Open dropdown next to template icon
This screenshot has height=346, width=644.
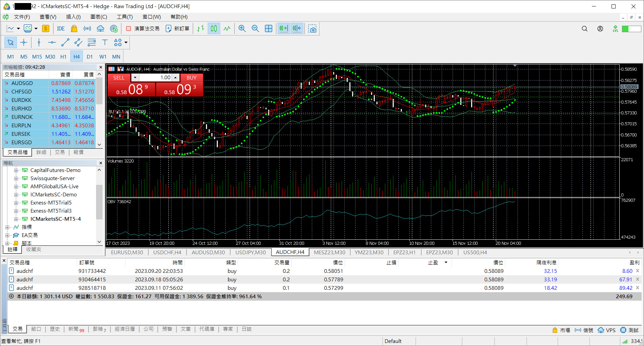(36, 29)
